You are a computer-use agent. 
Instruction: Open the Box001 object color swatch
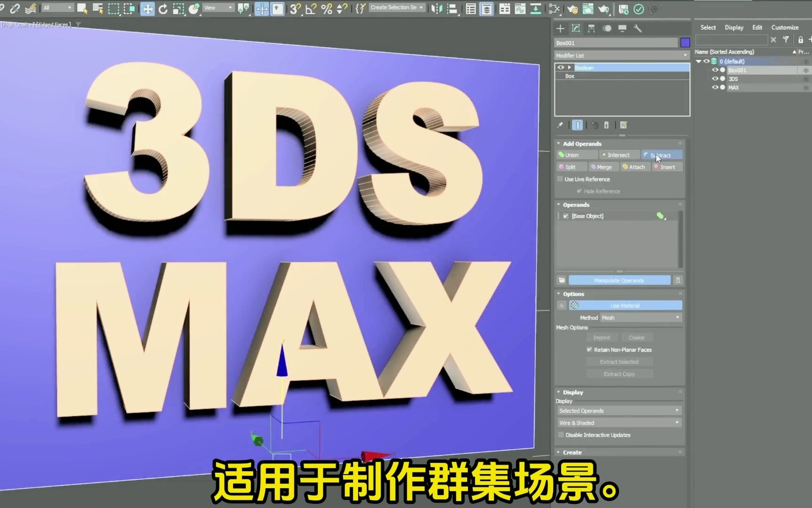tap(685, 43)
